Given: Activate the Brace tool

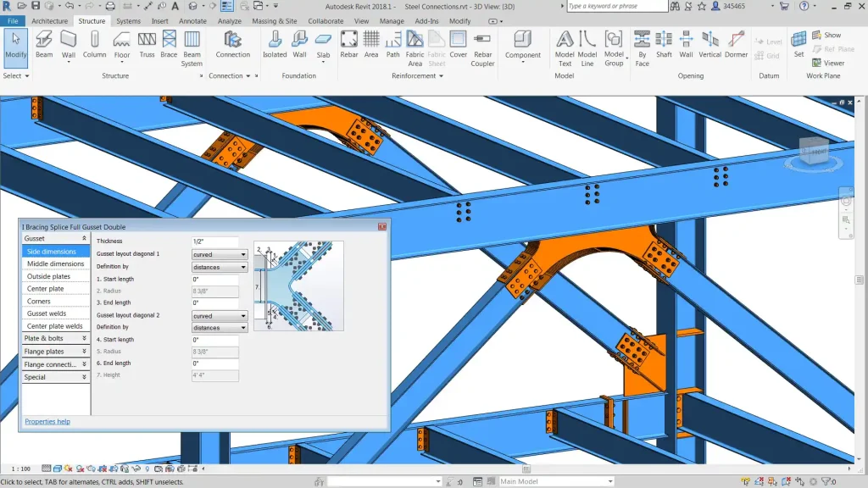Looking at the screenshot, I should pyautogui.click(x=168, y=47).
